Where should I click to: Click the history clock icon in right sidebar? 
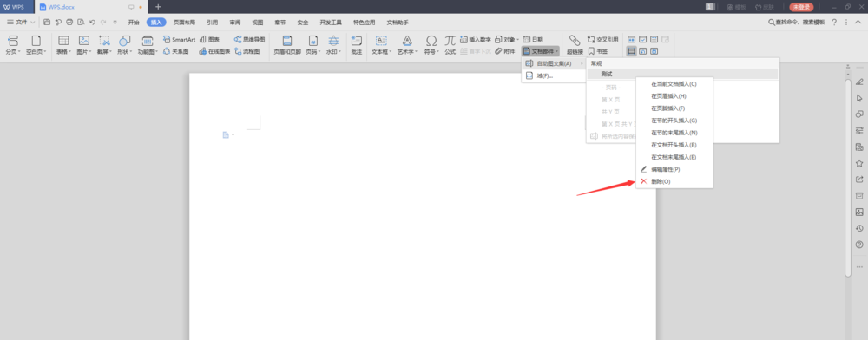pyautogui.click(x=859, y=228)
